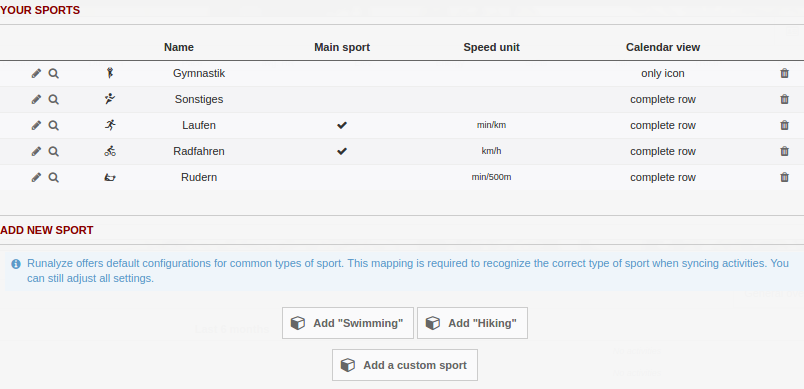804x389 pixels.
Task: Search Gymnastik activities via magnifier icon
Action: tap(53, 73)
